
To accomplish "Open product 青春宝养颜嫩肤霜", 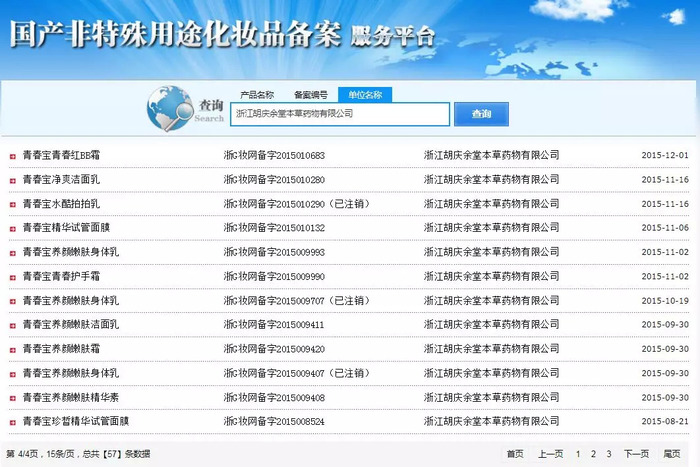I will (x=62, y=349).
